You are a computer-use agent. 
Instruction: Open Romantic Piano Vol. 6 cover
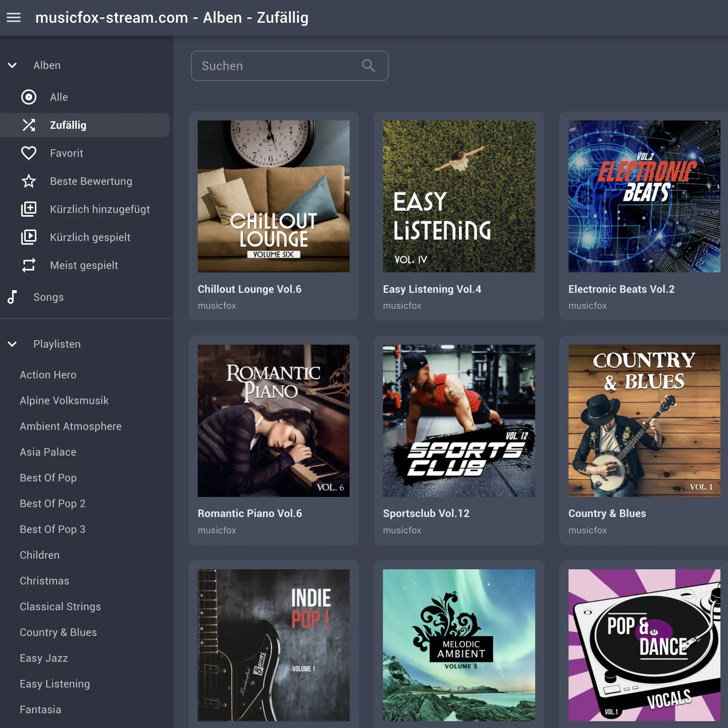point(273,420)
